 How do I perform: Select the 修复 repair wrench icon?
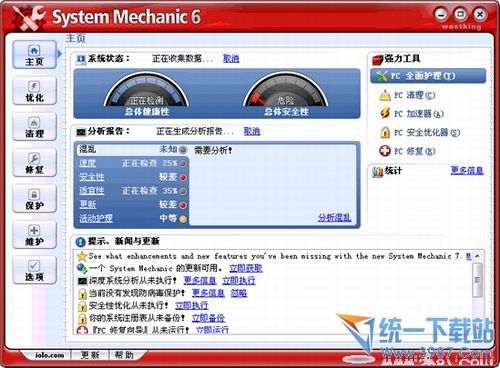pyautogui.click(x=34, y=163)
